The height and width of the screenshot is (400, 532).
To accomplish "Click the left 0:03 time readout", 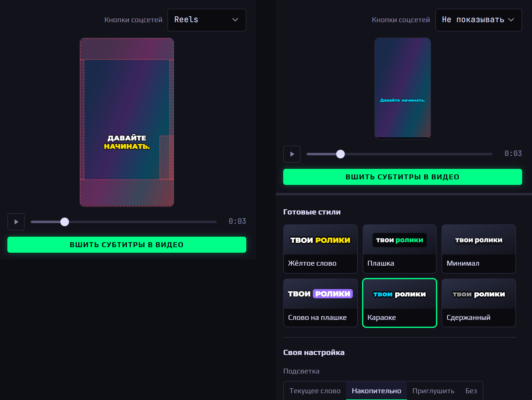I will click(237, 221).
